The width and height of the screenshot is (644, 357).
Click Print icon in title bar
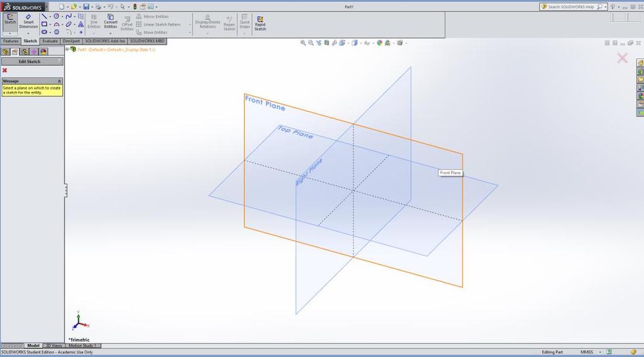pyautogui.click(x=98, y=6)
